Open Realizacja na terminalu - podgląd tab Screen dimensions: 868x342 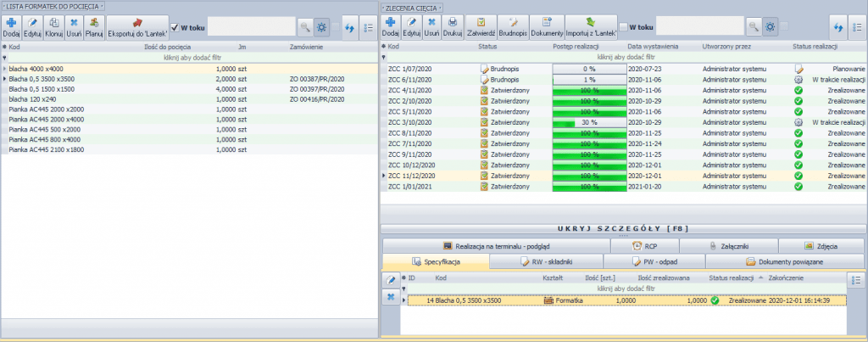[x=496, y=245]
